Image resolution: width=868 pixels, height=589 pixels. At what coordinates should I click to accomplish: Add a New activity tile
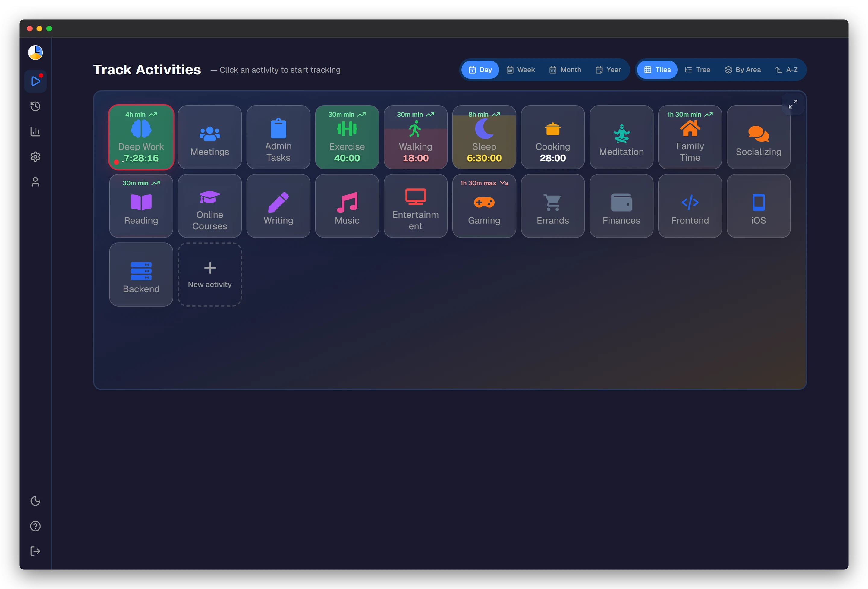[210, 275]
